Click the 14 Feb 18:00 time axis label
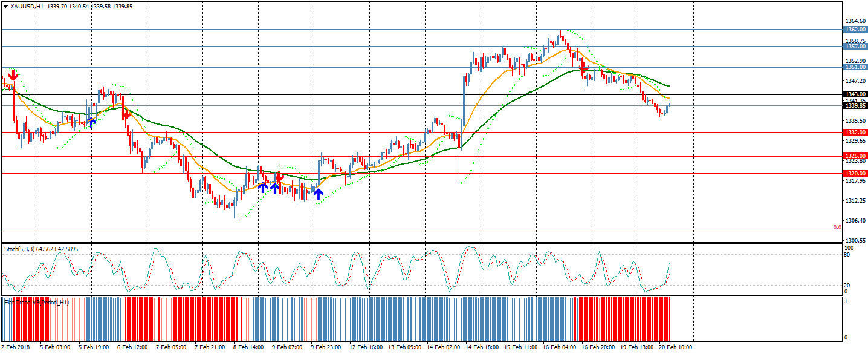 point(482,347)
